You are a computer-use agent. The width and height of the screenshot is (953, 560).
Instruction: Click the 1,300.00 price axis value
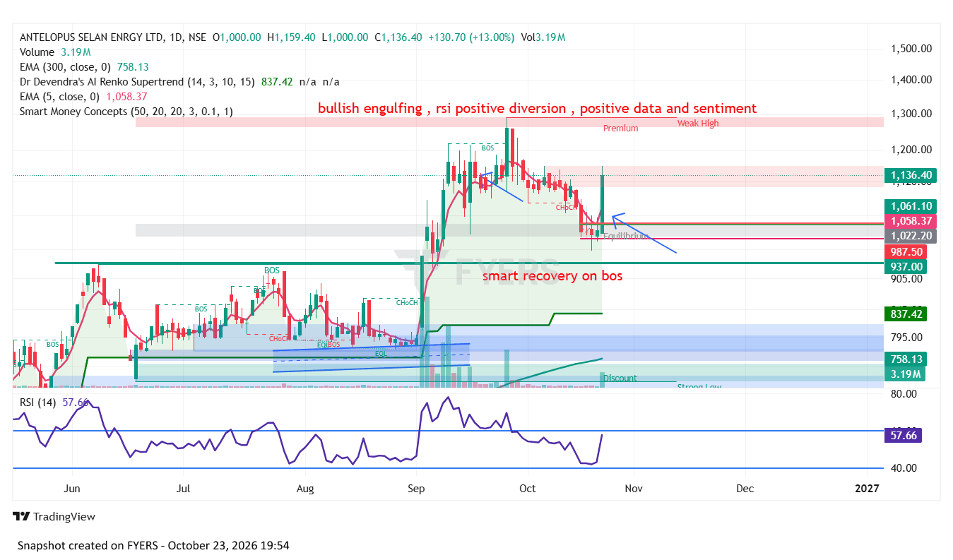click(x=911, y=114)
